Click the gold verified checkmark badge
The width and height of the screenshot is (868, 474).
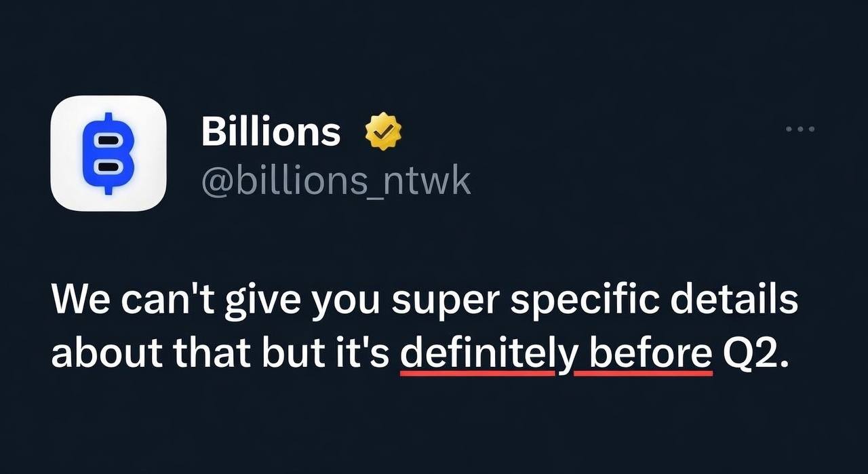[384, 132]
